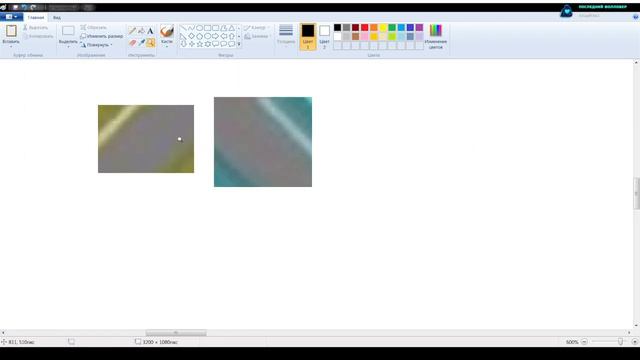Select the Text tool letter A
640x360 pixels.
point(150,31)
